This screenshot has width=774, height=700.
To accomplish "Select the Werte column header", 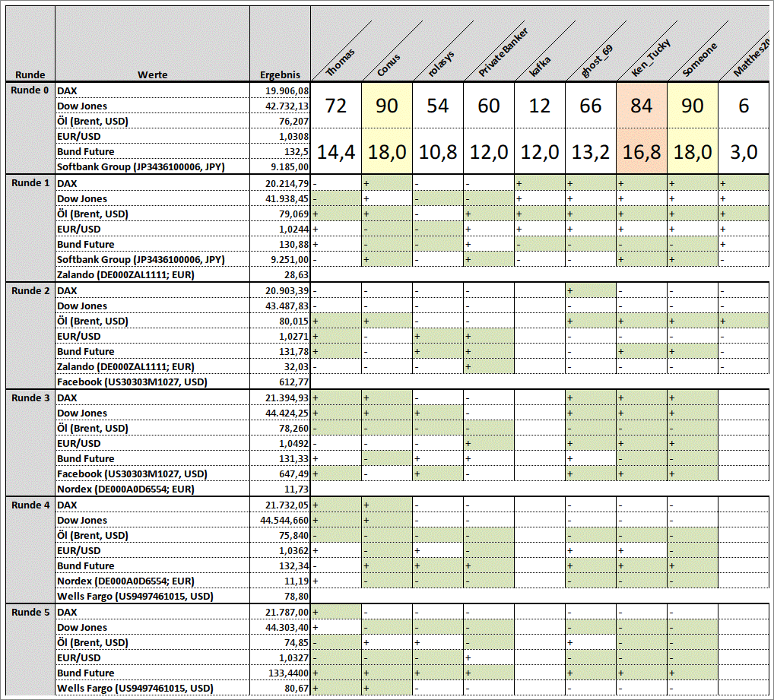I will [153, 75].
